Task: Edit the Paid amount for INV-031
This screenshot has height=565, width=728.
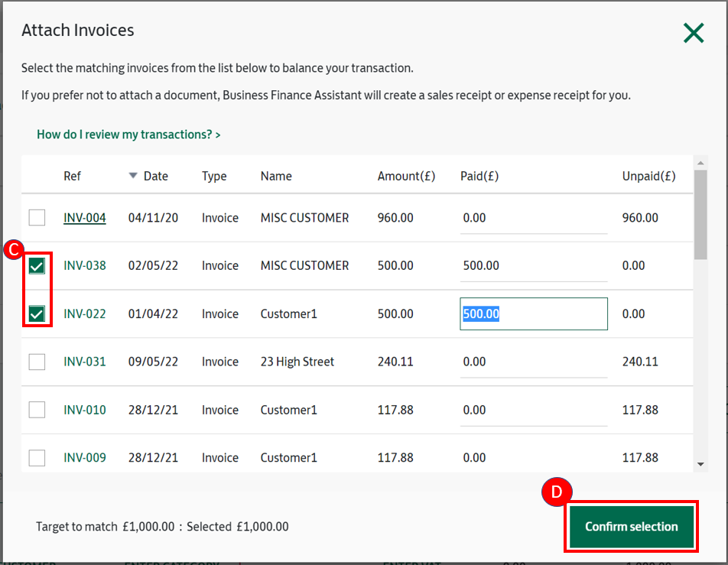Action: pyautogui.click(x=534, y=362)
